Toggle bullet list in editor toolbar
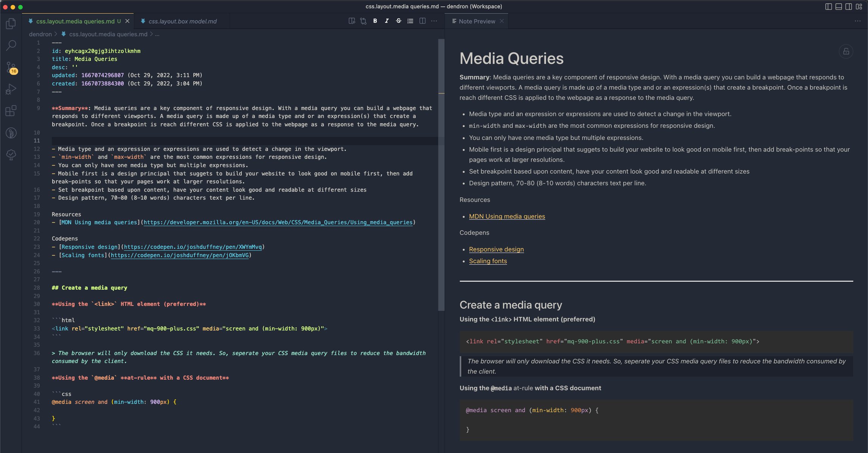Image resolution: width=868 pixels, height=453 pixels. click(410, 21)
